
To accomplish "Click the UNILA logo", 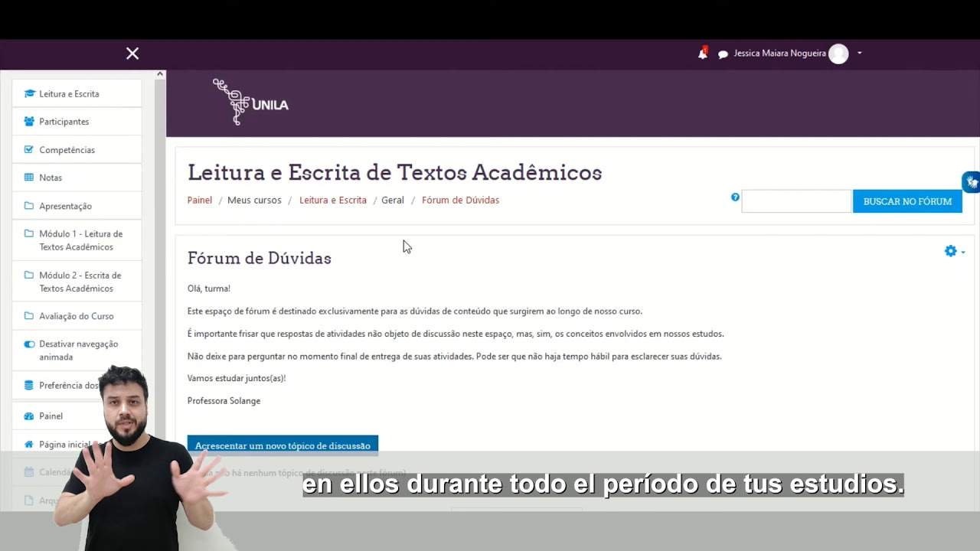I will pos(250,102).
